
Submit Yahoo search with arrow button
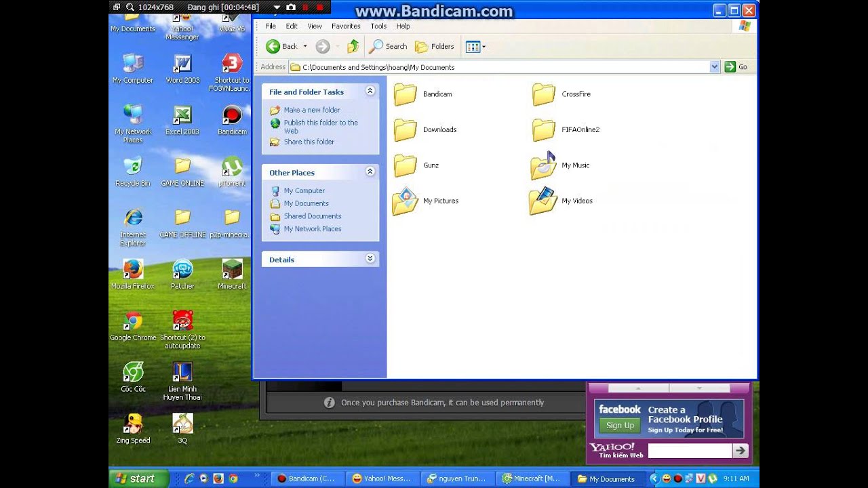[x=741, y=451]
